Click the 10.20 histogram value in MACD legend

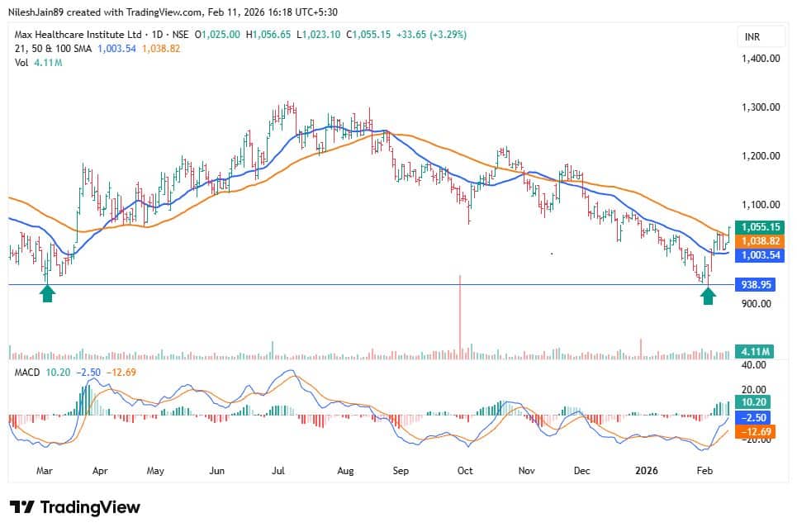(58, 373)
